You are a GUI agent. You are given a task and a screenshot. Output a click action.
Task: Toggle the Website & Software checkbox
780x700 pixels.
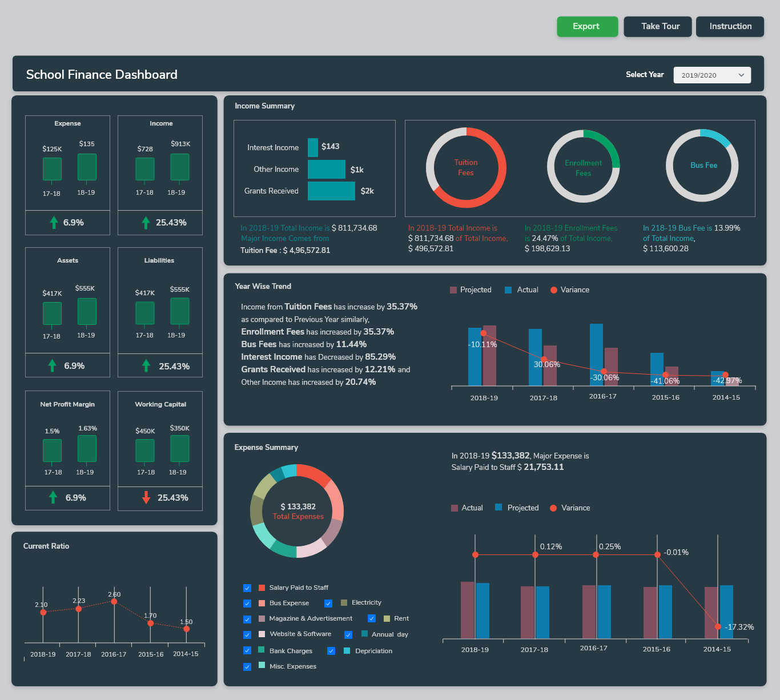pos(247,635)
